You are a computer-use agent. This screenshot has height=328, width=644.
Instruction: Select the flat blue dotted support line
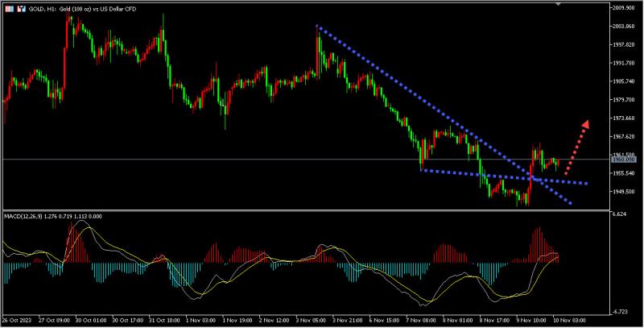pos(505,176)
